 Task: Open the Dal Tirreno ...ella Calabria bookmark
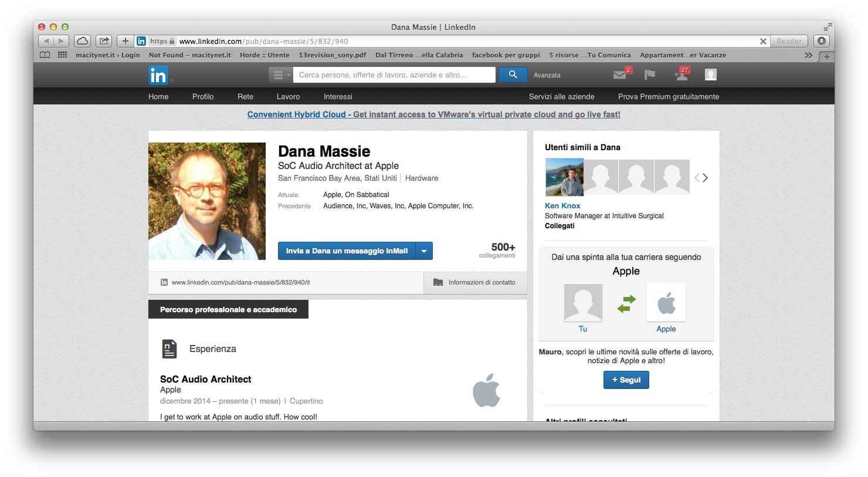coord(419,55)
